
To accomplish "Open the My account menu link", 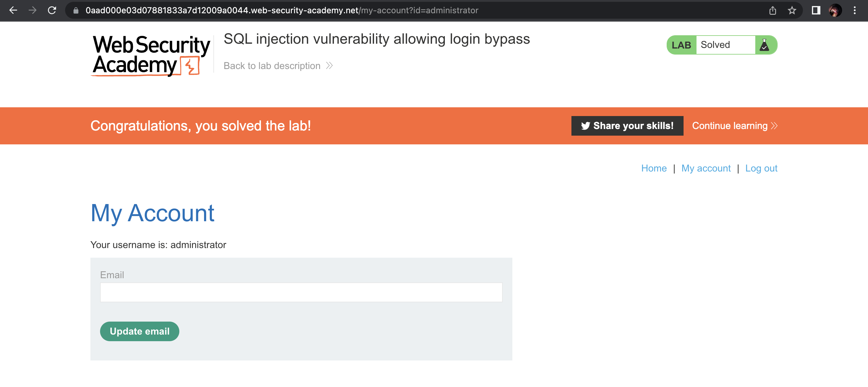I will [706, 168].
